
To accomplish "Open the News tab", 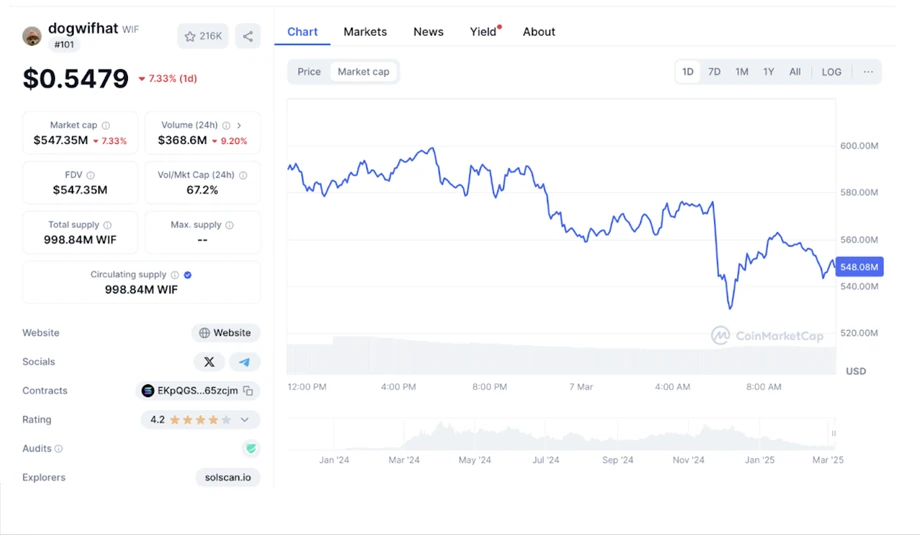I will 428,32.
